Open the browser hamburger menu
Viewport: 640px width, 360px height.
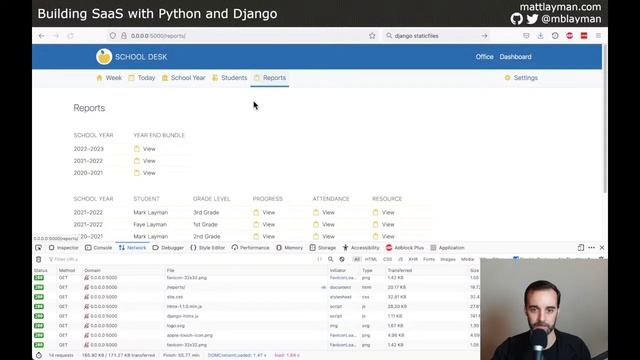click(x=598, y=36)
